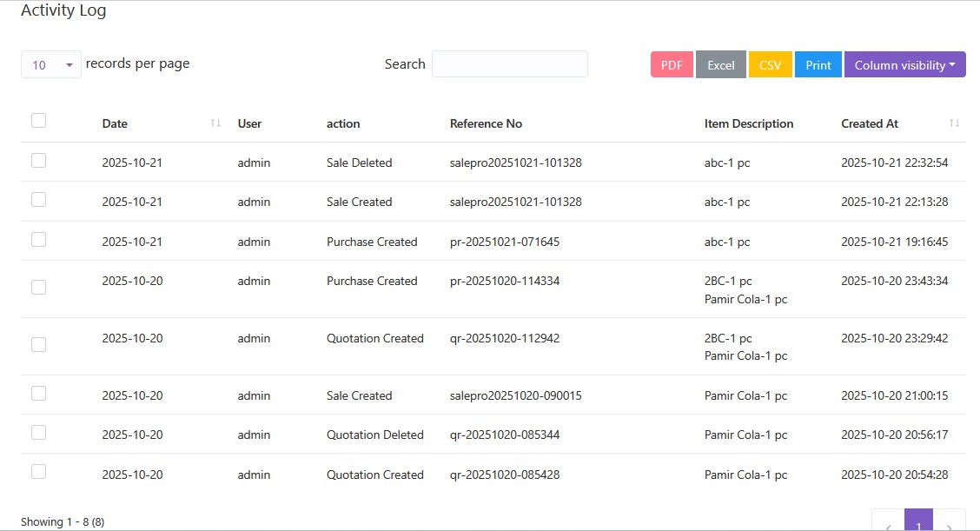Viewport: 980px width, 531px height.
Task: Click into the Search input field
Action: pos(509,64)
